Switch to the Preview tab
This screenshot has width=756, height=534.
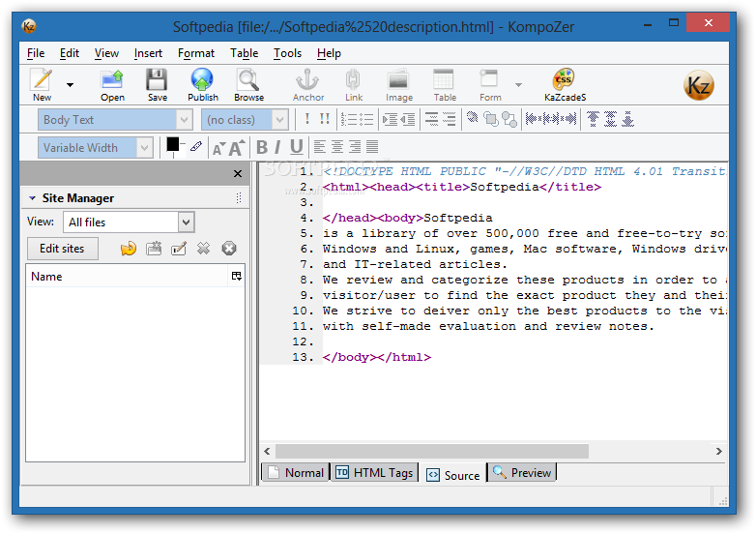click(522, 472)
